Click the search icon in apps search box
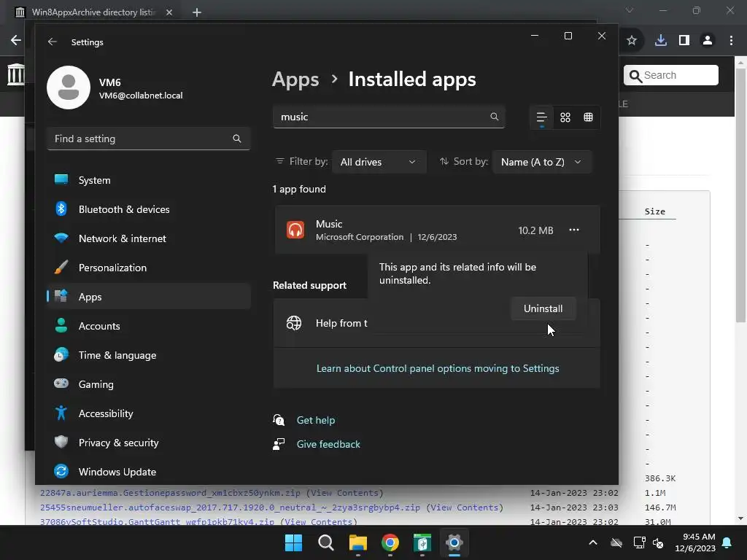Viewport: 747px width, 560px height. click(x=494, y=117)
